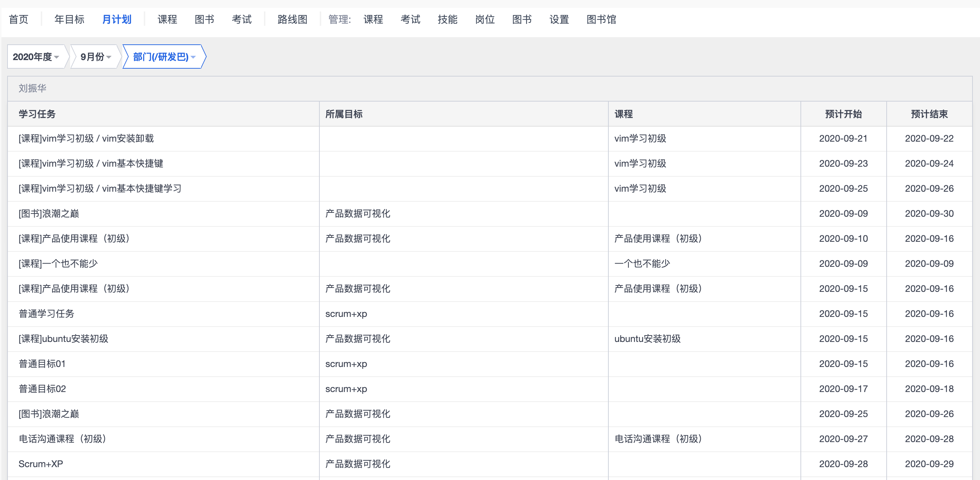
Task: Click end date 2020-09-30
Action: [x=930, y=214]
